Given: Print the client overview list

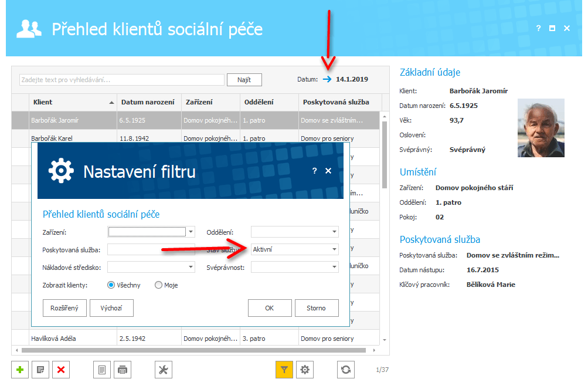Looking at the screenshot, I should 123,370.
